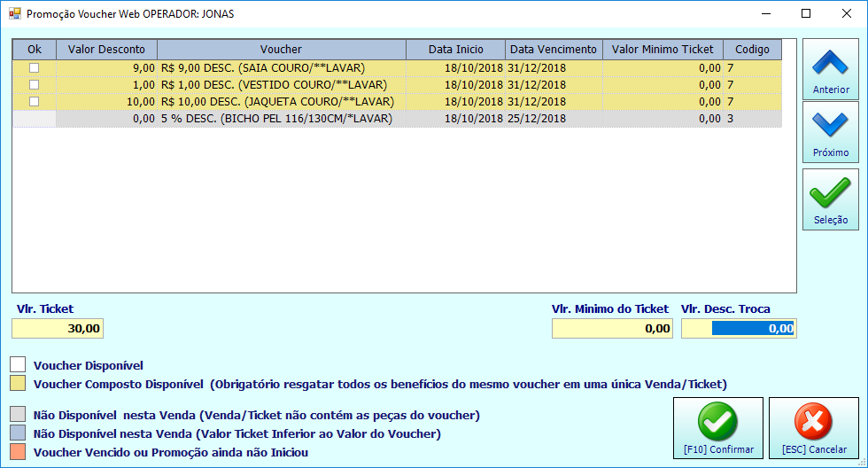Click the Vlr. Minimo do Ticket field
The image size is (868, 468).
coord(612,329)
